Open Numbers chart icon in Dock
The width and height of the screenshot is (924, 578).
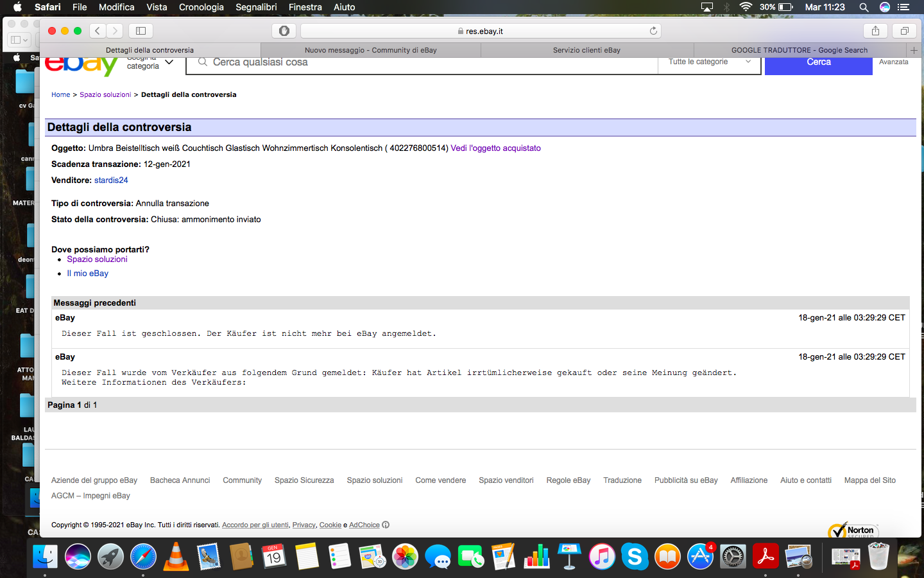(x=536, y=556)
